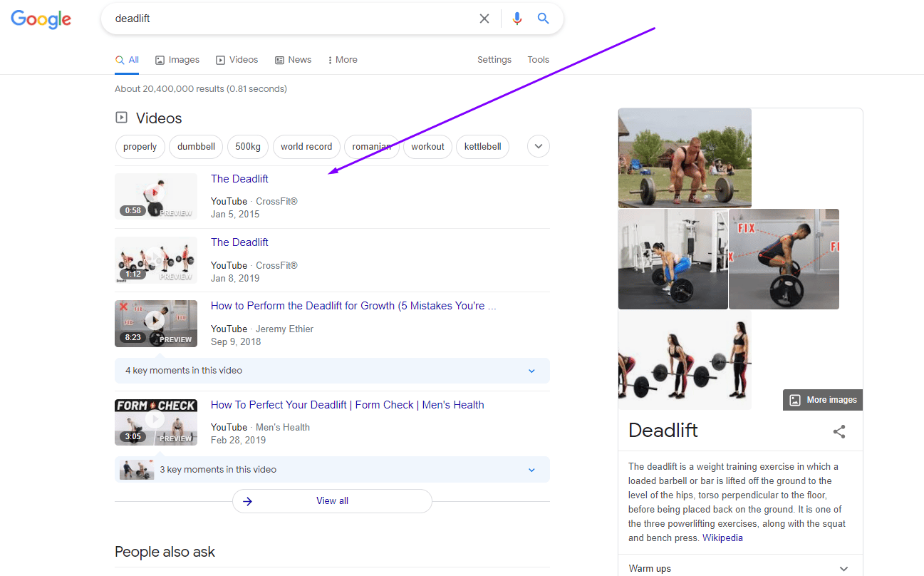Open The Deadlift video from Jan 8, 2019
The width and height of the screenshot is (924, 576).
239,242
